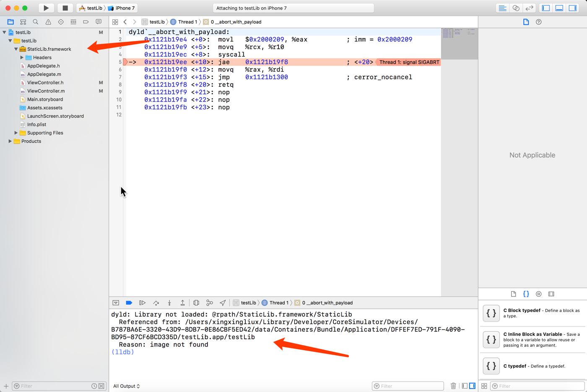Select Main.storyboard
Viewport: 587px width, 392px height.
click(x=45, y=99)
